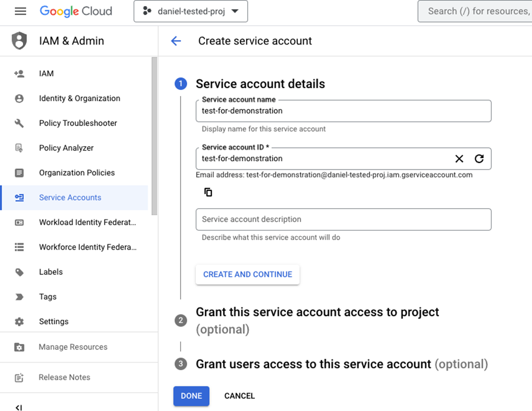Click the Policy Troubleshooter wrench icon
532x411 pixels.
coord(19,123)
